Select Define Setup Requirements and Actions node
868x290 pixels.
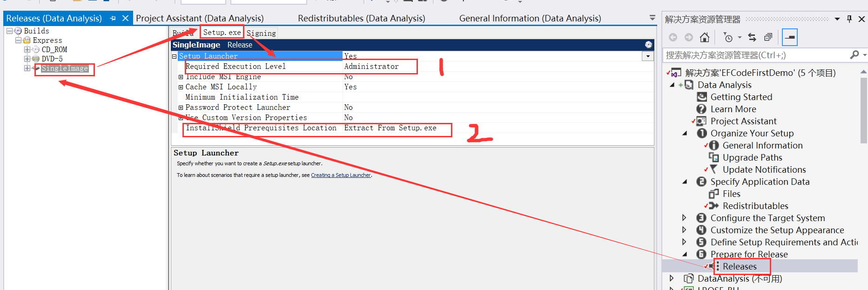click(x=784, y=242)
